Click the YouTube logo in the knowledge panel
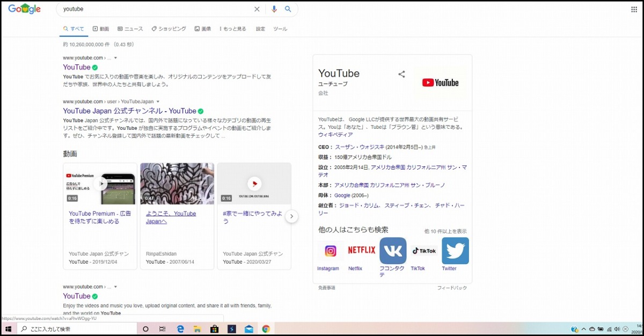This screenshot has width=644, height=336. [x=441, y=83]
